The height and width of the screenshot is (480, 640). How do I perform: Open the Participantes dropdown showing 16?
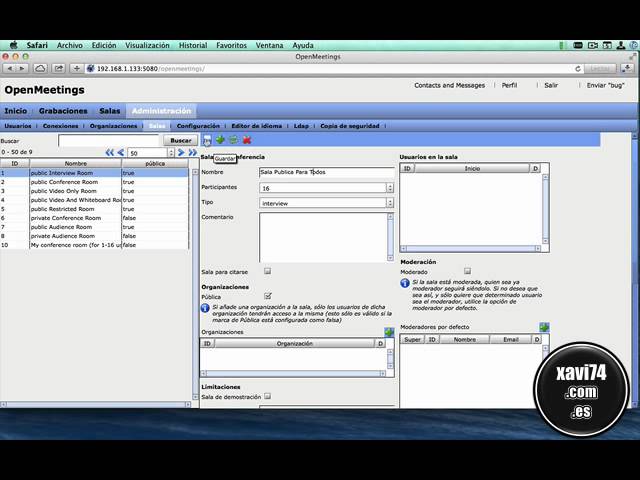click(x=327, y=188)
